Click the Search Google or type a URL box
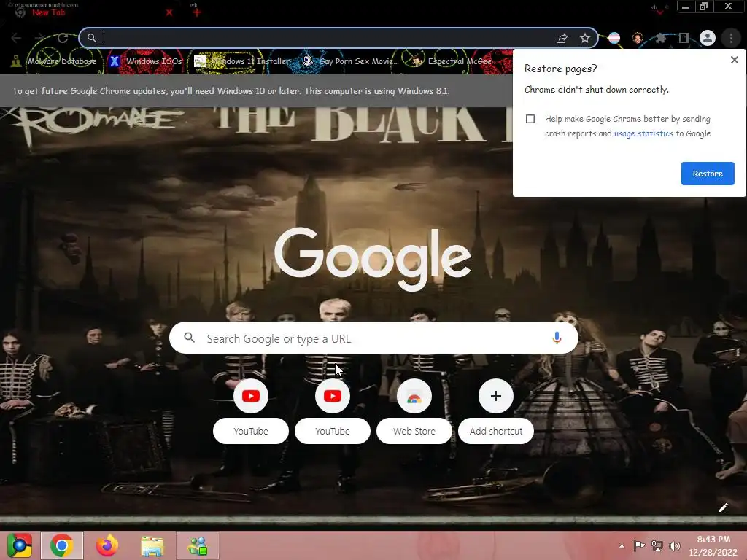Image resolution: width=747 pixels, height=560 pixels. click(x=373, y=338)
